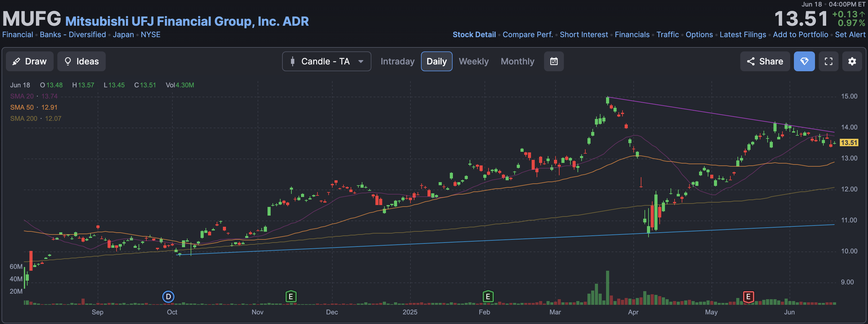Click the green earnings E marker in February

coord(488,297)
